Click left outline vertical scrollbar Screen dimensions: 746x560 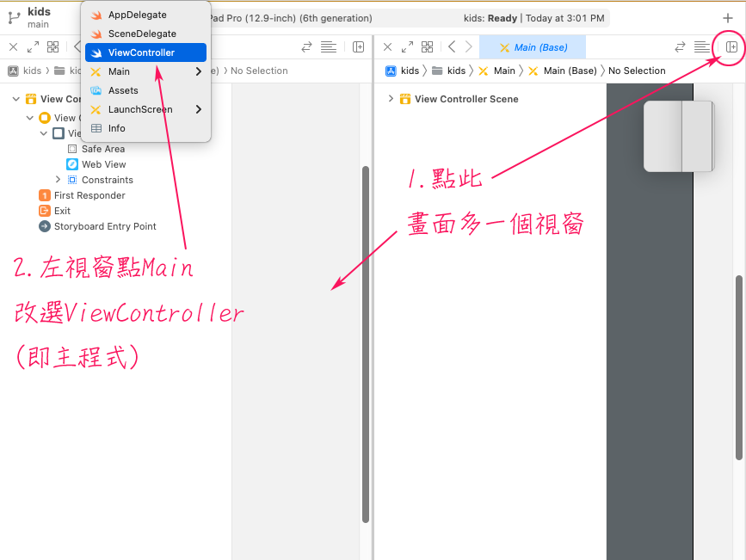[x=366, y=344]
